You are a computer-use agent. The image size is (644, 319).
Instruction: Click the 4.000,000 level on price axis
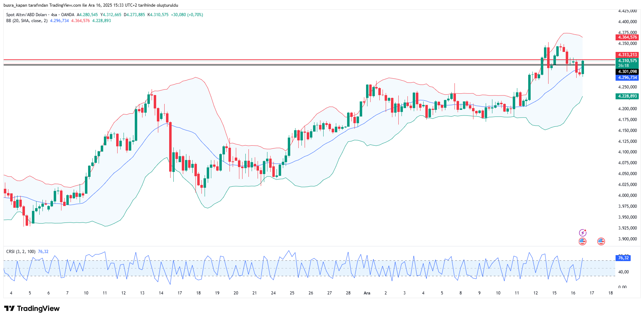(627, 195)
